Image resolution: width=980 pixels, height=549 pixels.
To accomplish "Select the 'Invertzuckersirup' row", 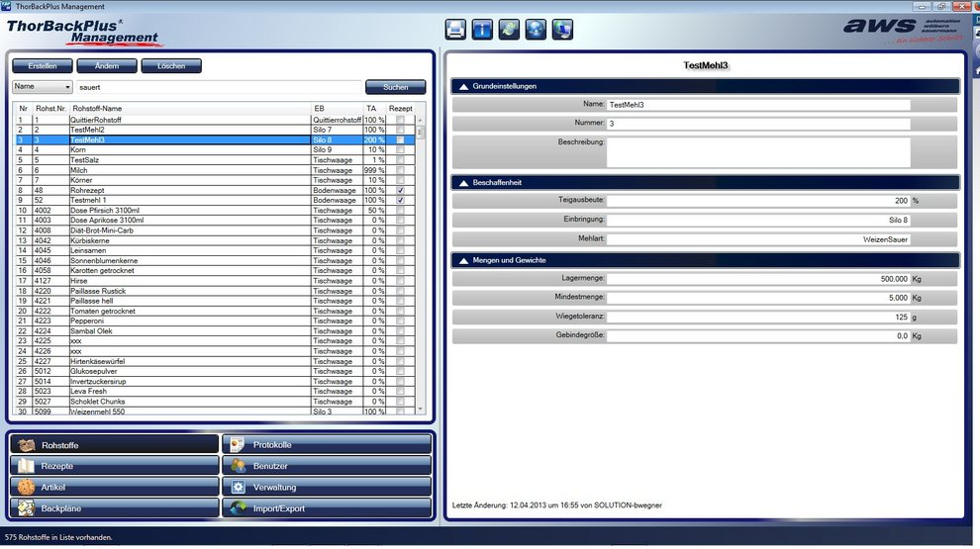I will [215, 381].
